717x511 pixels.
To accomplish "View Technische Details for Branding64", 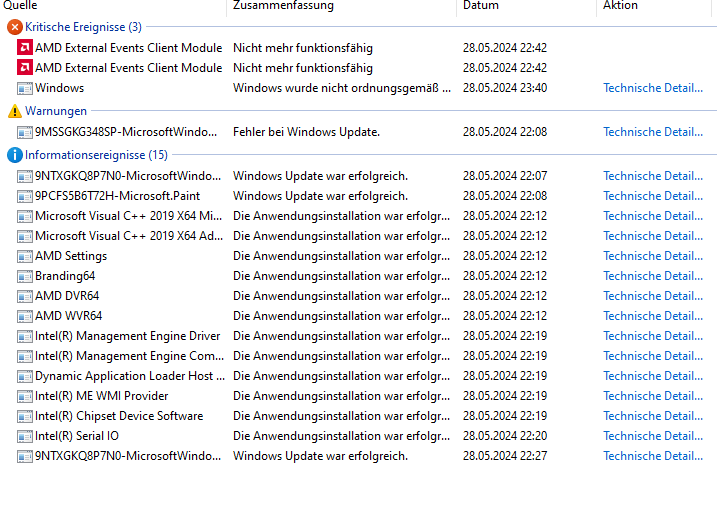I will tap(653, 276).
